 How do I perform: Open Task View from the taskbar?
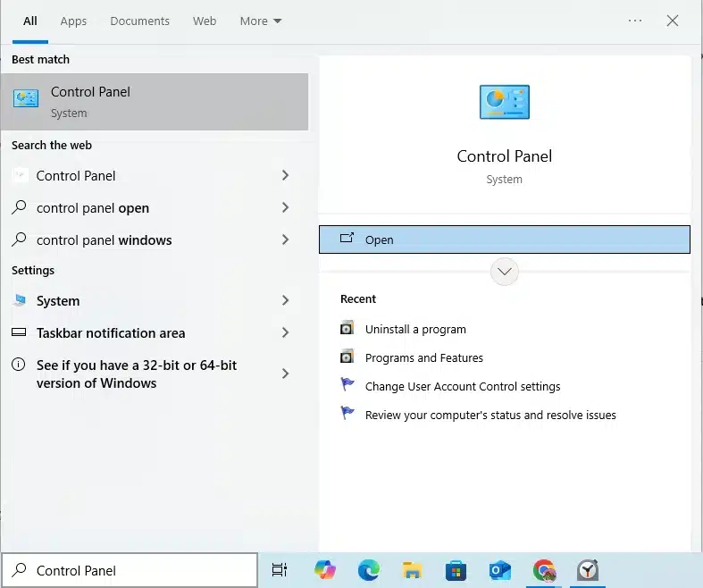(280, 570)
